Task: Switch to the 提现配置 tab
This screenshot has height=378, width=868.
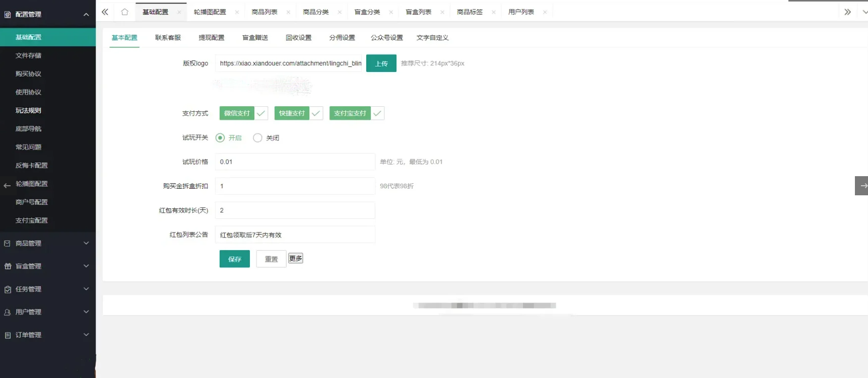Action: click(x=212, y=38)
